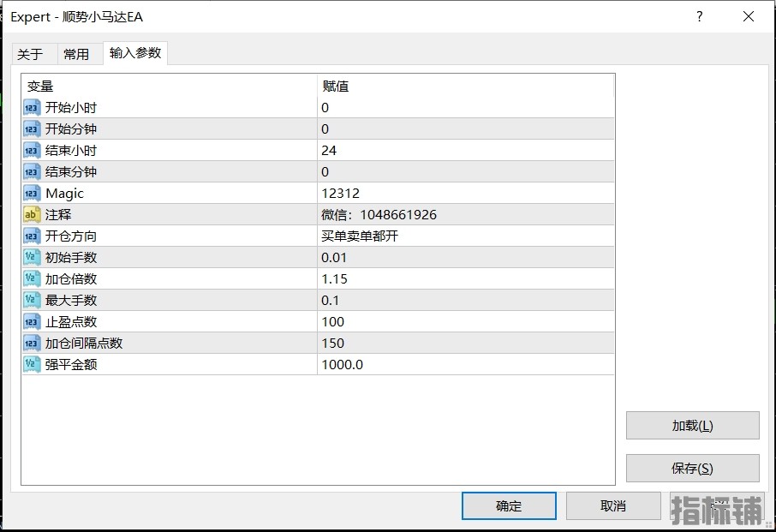776x532 pixels.
Task: Select the 开始小时 variable name
Action: point(71,107)
